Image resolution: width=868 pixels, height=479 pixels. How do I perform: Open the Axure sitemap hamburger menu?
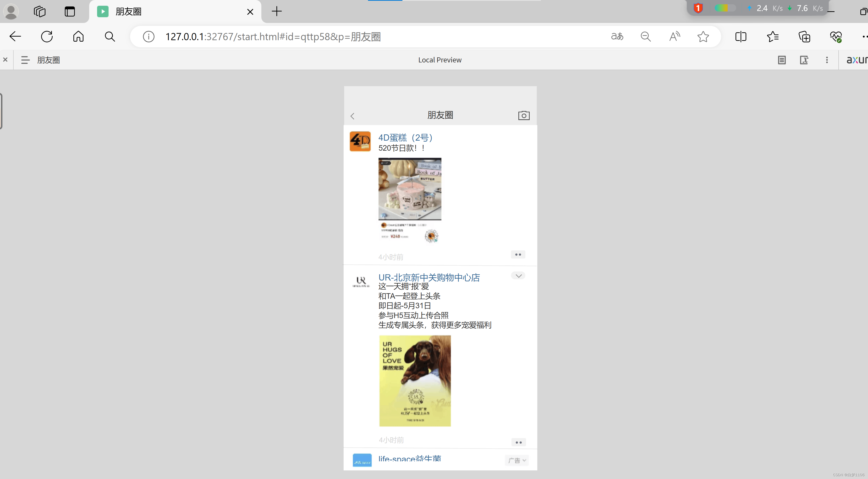click(x=25, y=60)
